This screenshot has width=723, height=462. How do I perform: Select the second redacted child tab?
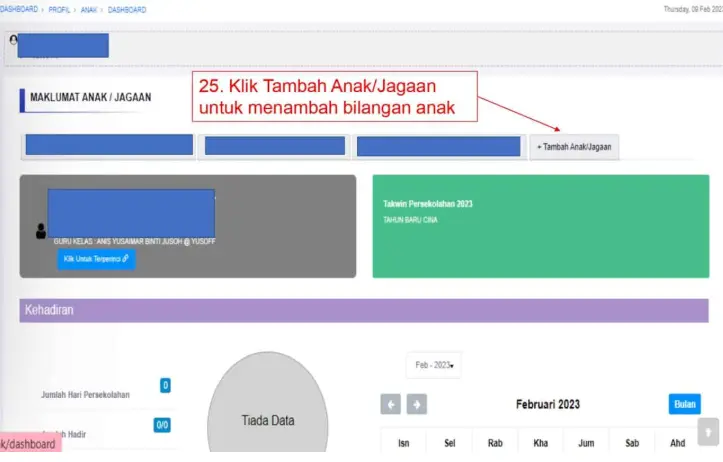coord(274,146)
